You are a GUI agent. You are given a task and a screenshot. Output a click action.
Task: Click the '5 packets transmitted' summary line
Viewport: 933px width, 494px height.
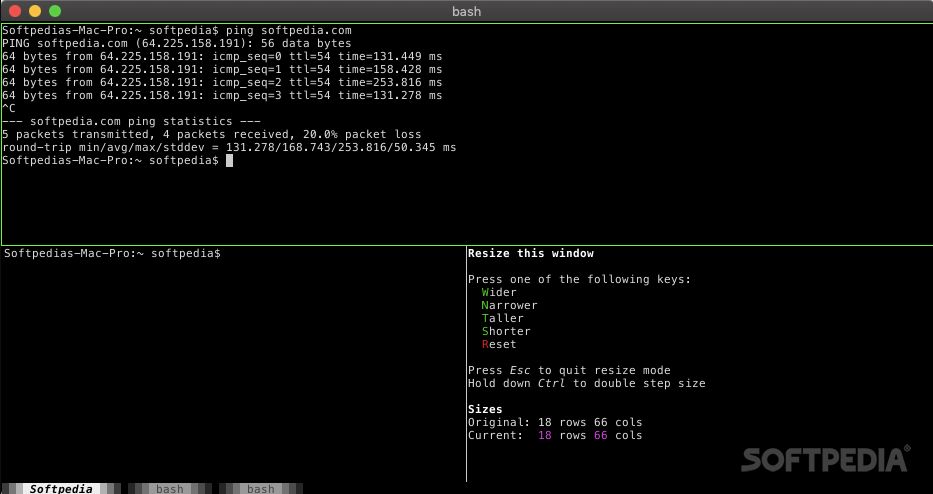coord(211,135)
